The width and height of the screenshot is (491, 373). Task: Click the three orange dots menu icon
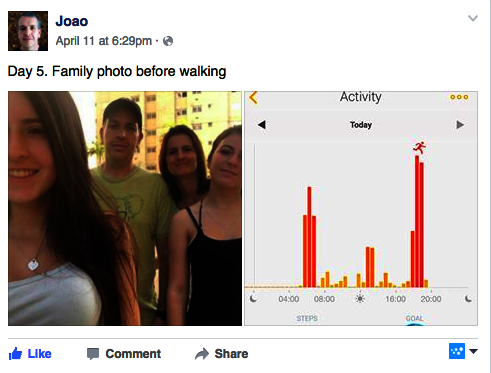[x=459, y=97]
